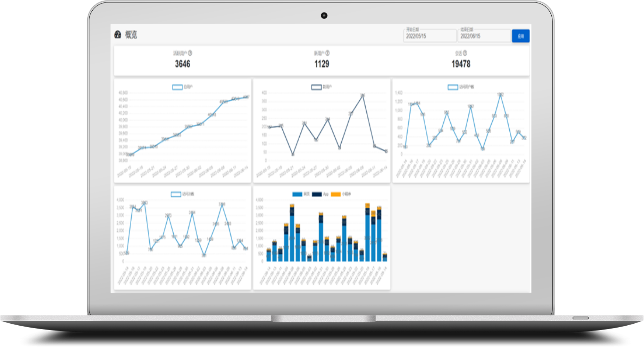Click the peak point of the new users chart

point(362,95)
